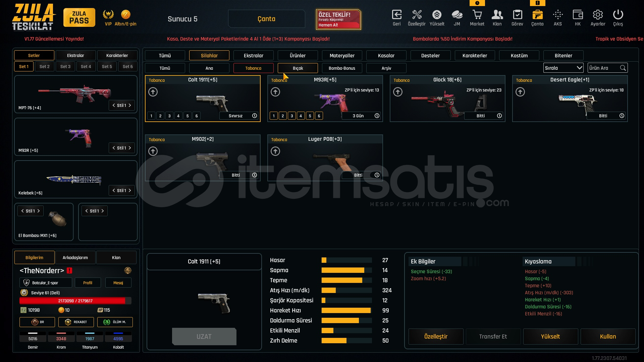Switch to Arkadaşlarım tab
This screenshot has height=362, width=644.
(75, 257)
